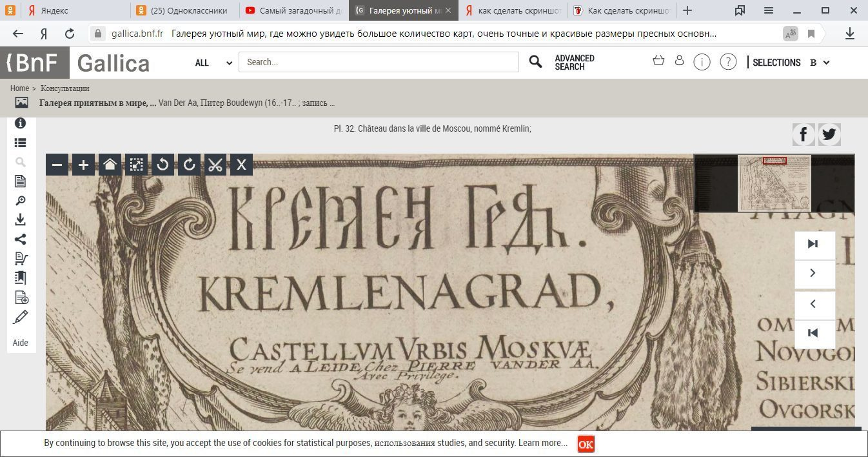
Task: Switch to the Одноклассники browser tab
Action: pos(184,10)
